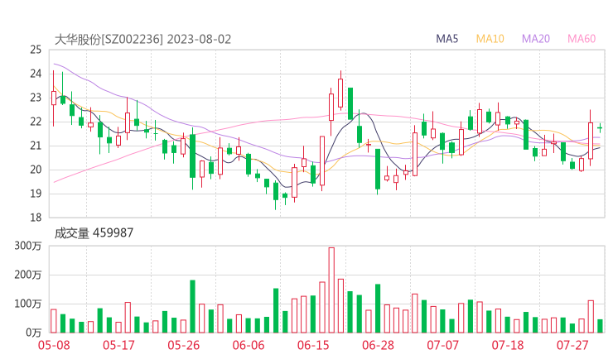The image size is (613, 364).
Task: Click the 成交量 459987 volume label
Action: click(94, 233)
